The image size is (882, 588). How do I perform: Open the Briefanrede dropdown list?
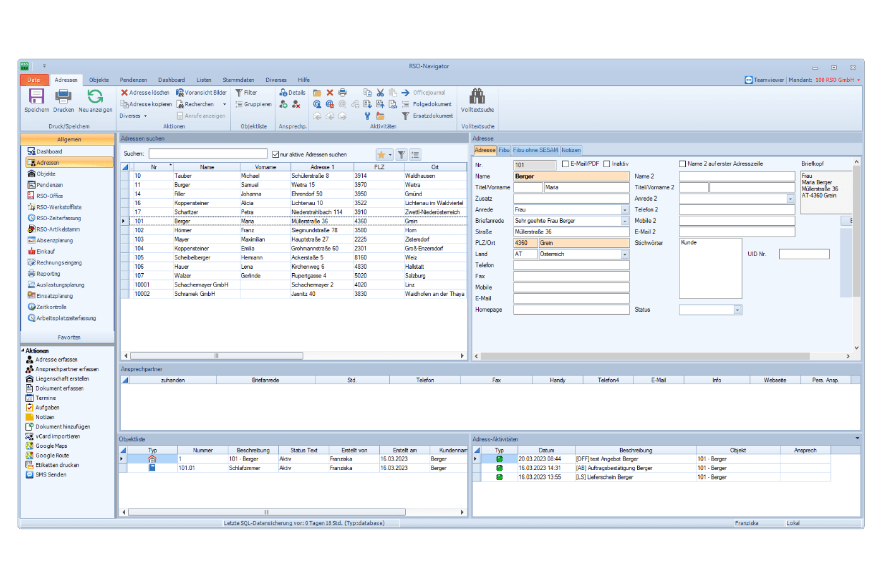click(625, 221)
